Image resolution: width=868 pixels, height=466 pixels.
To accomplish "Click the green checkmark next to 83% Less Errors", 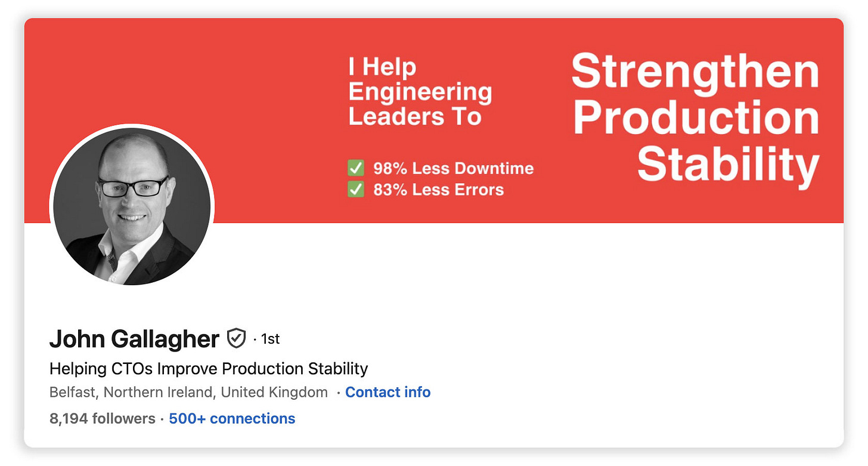I will 356,190.
